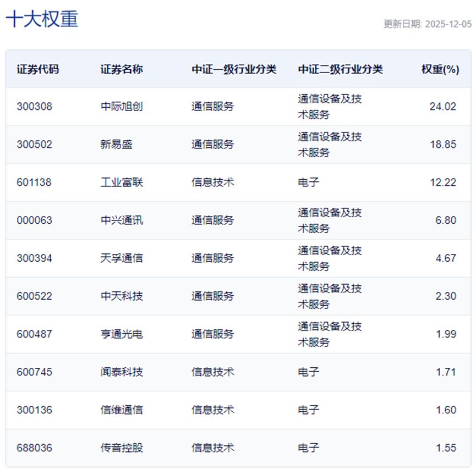Click stock code 601138
476x475 pixels.
[x=34, y=183]
